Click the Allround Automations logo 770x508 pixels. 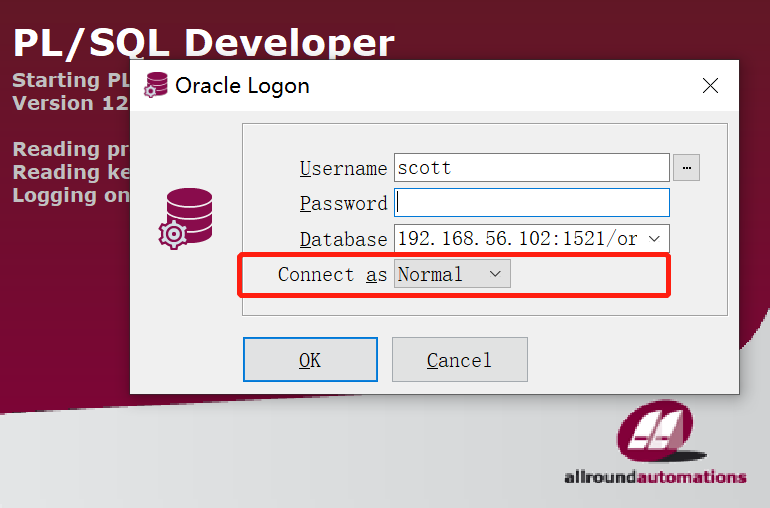[656, 442]
